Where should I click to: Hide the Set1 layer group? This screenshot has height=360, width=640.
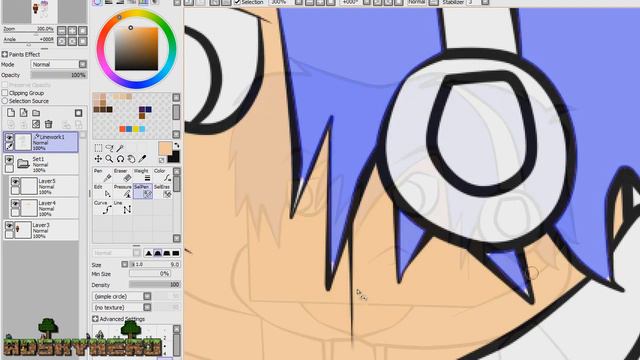click(x=9, y=159)
